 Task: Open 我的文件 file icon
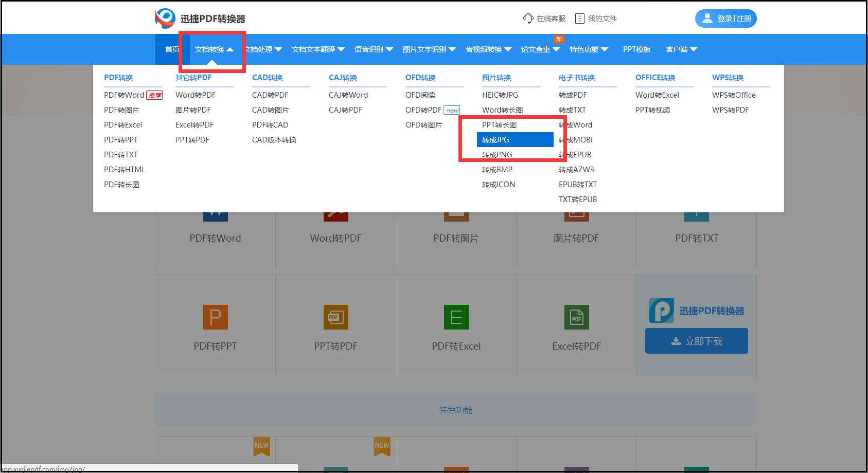(579, 19)
